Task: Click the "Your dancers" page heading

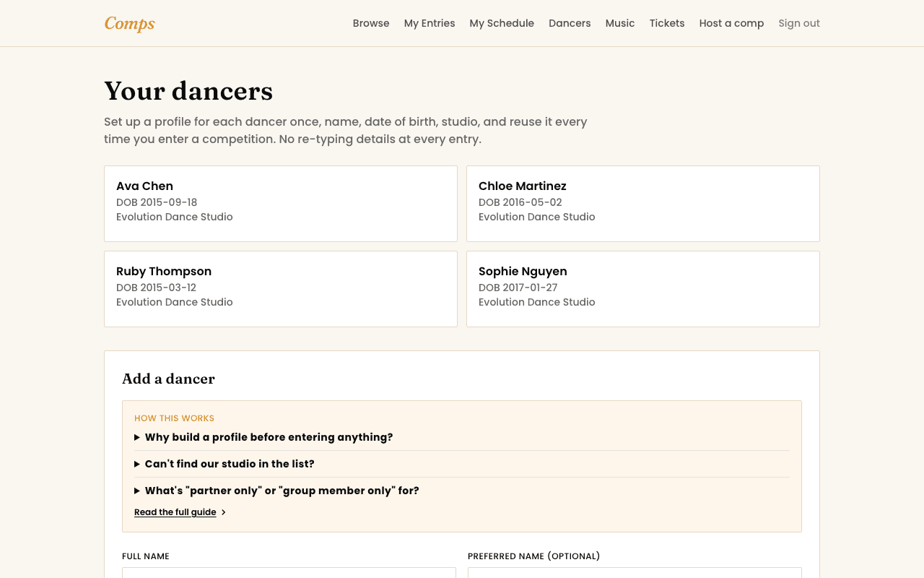Action: pos(188,91)
